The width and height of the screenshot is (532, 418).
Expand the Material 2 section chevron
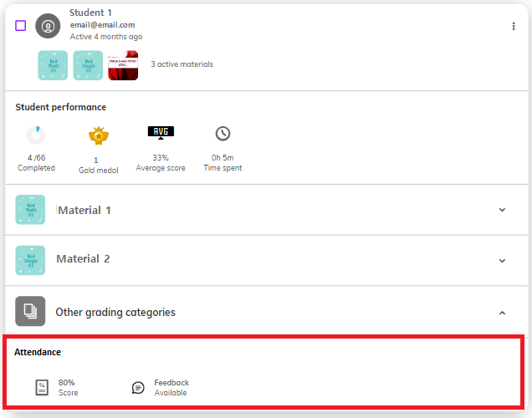click(502, 261)
